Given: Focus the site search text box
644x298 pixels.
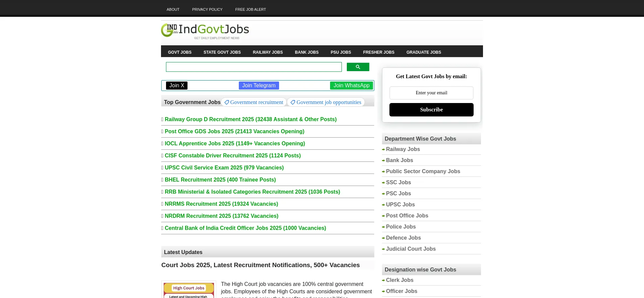Looking at the screenshot, I should (254, 67).
